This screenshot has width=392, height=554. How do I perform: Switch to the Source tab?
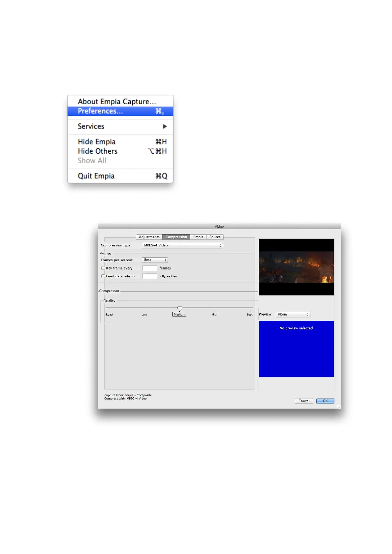(215, 237)
